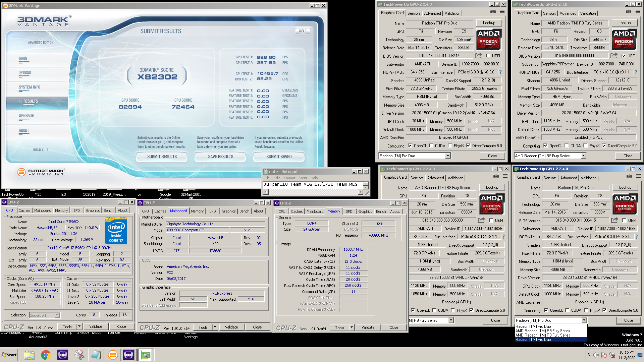Click the Futuremark Corporation logo in 3DMark

click(41, 172)
